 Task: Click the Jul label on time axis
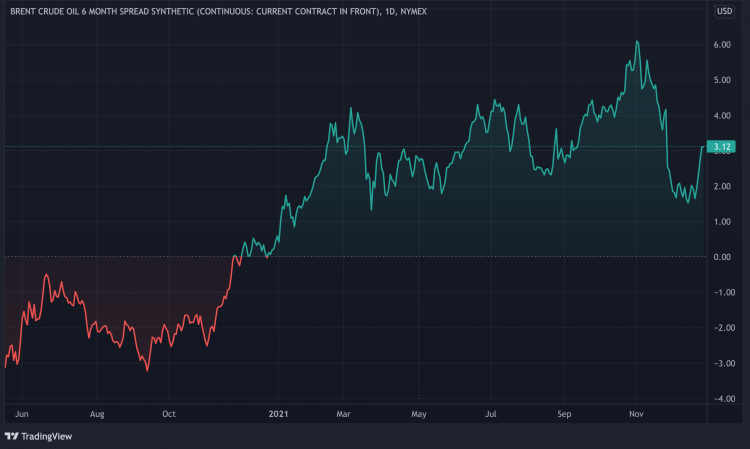click(x=491, y=414)
